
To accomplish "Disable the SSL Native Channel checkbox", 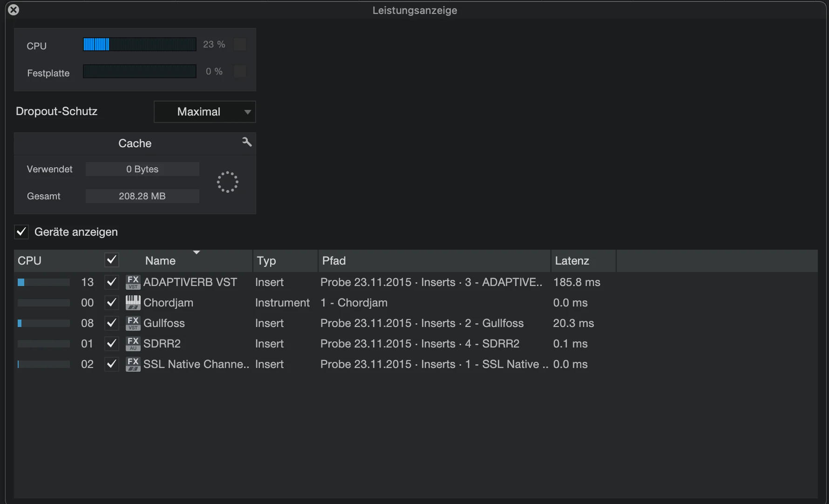I will point(111,364).
